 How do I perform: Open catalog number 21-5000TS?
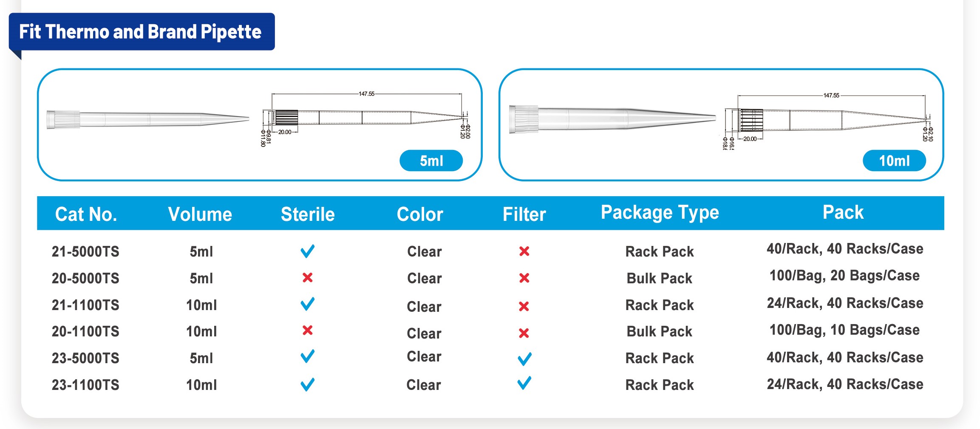coord(85,251)
